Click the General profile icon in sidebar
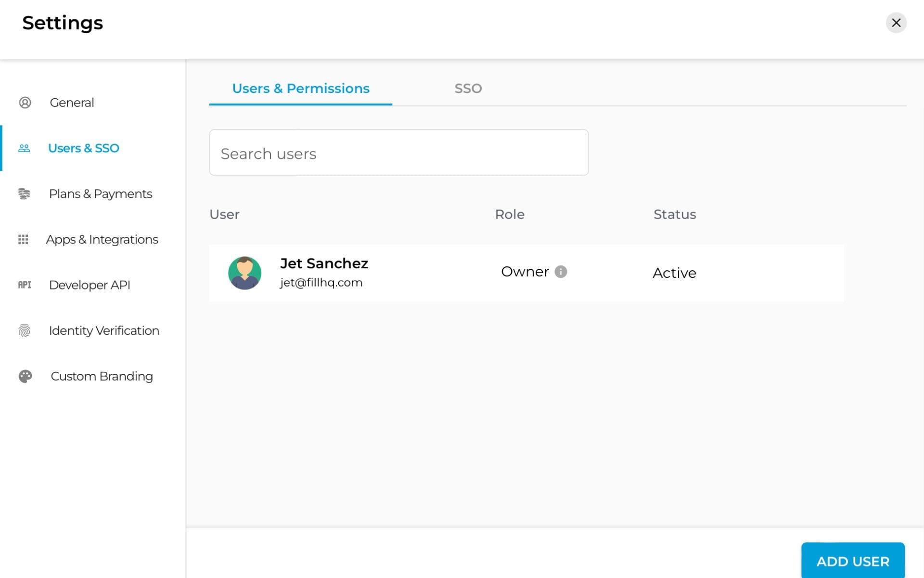The width and height of the screenshot is (924, 578). tap(25, 103)
